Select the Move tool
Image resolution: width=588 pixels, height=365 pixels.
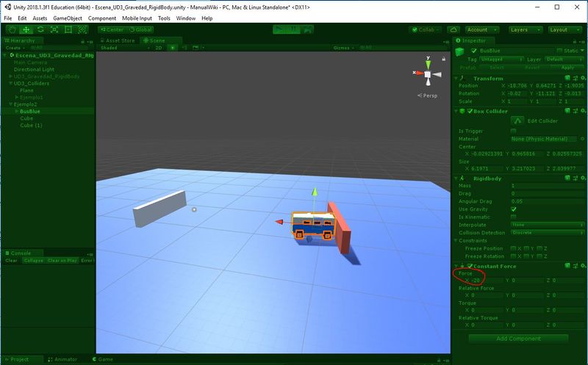coord(26,29)
